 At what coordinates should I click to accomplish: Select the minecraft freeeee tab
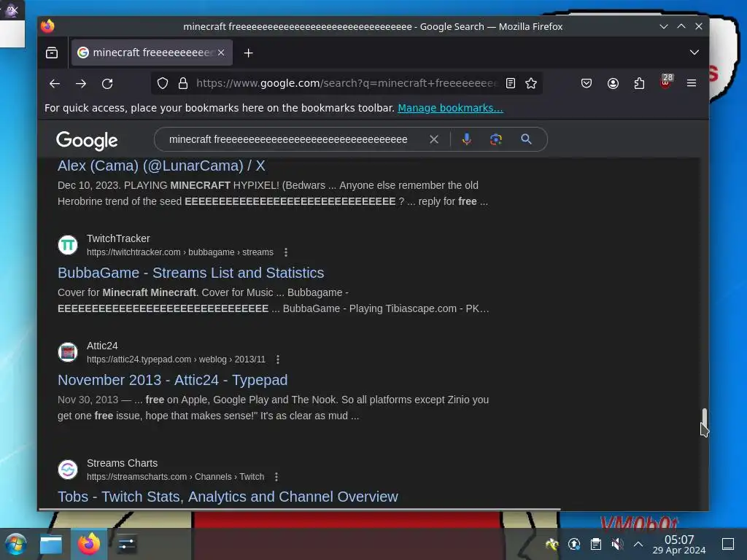tap(152, 52)
